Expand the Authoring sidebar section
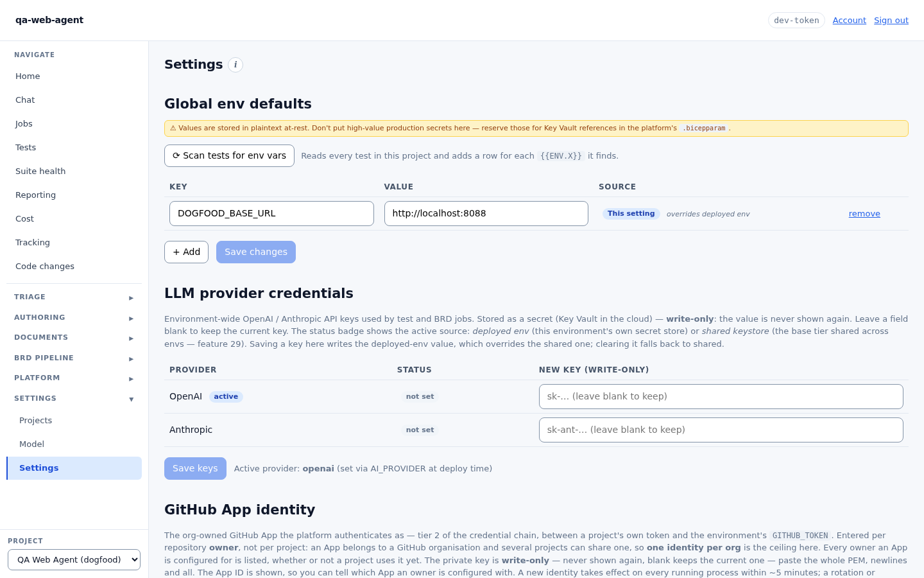Screen dimensions: 924x578 74,318
